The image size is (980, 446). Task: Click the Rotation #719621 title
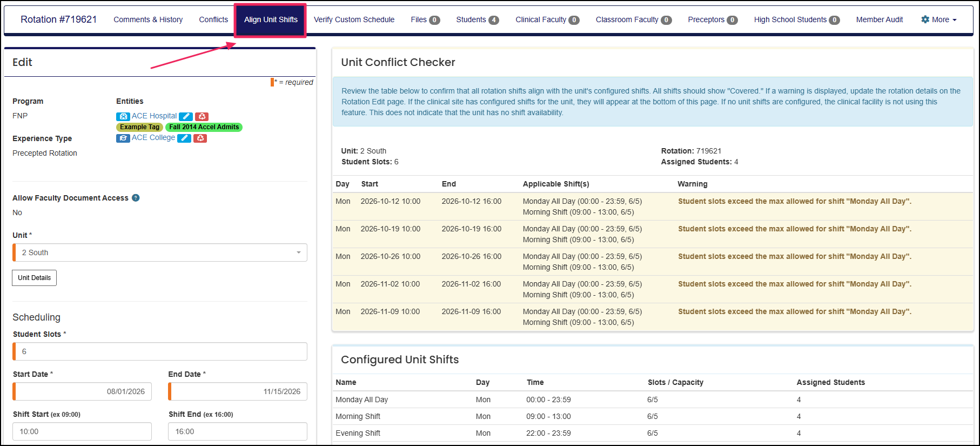pyautogui.click(x=59, y=19)
